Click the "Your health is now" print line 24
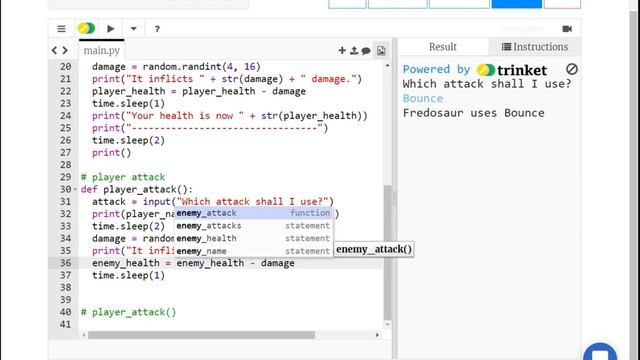This screenshot has width=640, height=360. tap(230, 116)
